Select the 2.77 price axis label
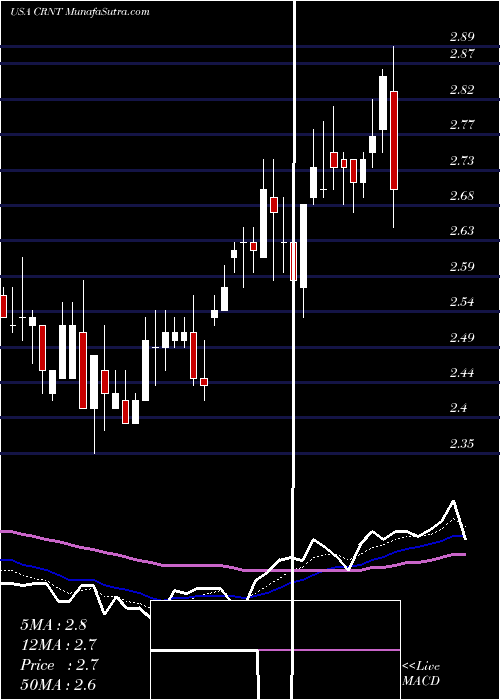This screenshot has height=700, width=500. pyautogui.click(x=462, y=125)
